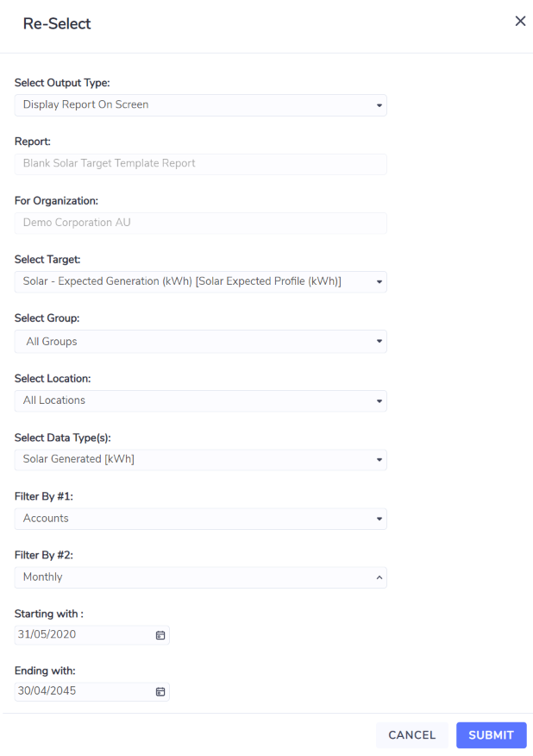This screenshot has width=533, height=756.
Task: Click the Ending with date field
Action: [92, 691]
